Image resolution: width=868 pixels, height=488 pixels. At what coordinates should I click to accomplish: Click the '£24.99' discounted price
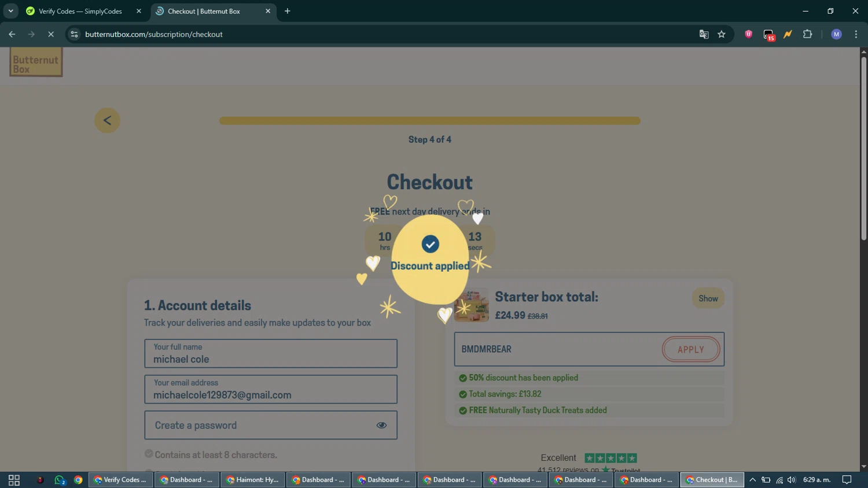[510, 315]
